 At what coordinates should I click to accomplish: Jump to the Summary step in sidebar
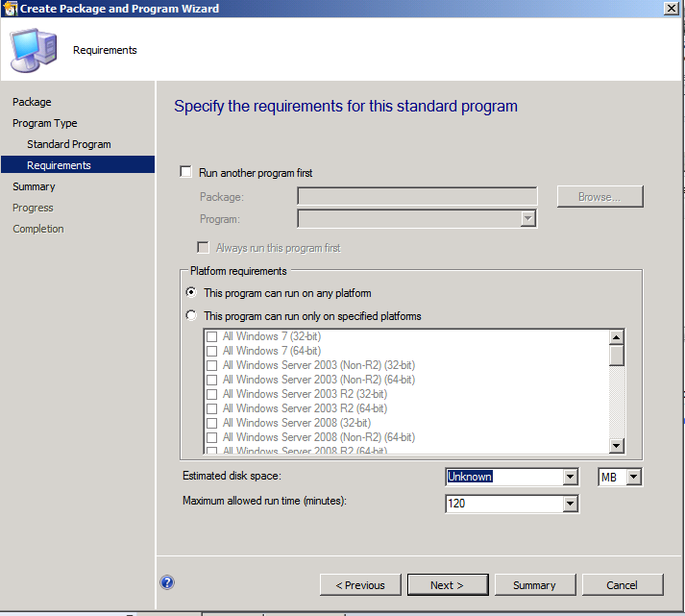click(x=34, y=186)
